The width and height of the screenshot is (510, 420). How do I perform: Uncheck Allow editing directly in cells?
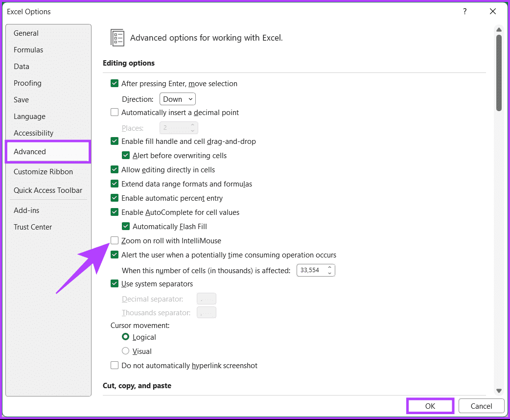[x=114, y=169]
